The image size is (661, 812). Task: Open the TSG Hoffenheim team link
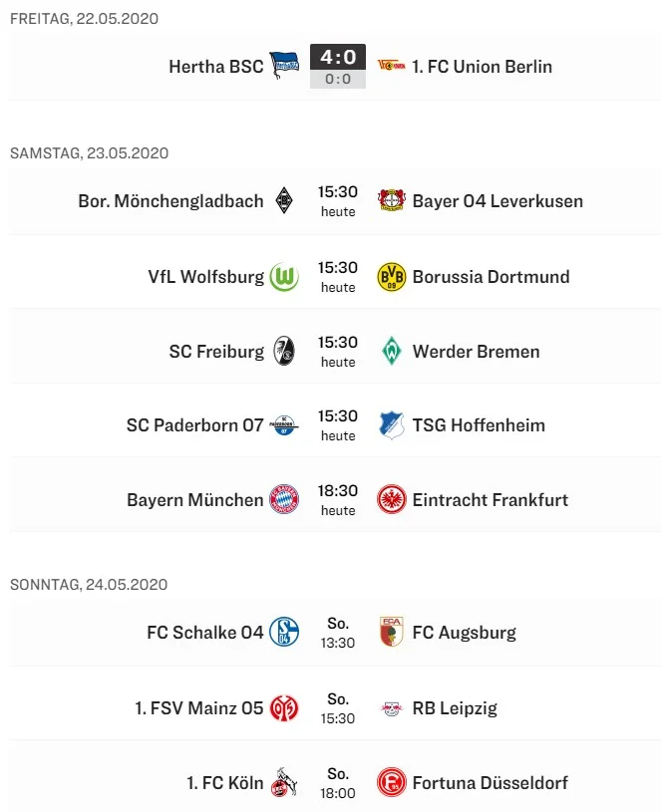point(479,425)
